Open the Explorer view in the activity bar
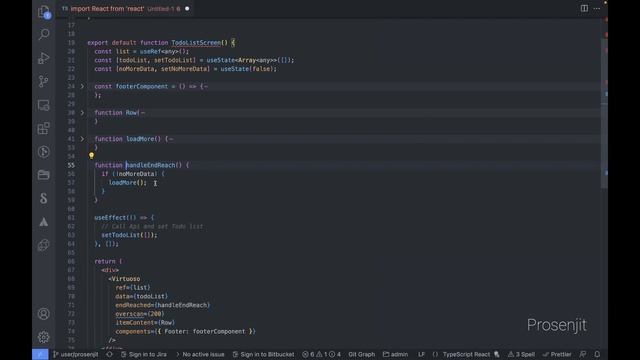The width and height of the screenshot is (640, 360). 44,12
